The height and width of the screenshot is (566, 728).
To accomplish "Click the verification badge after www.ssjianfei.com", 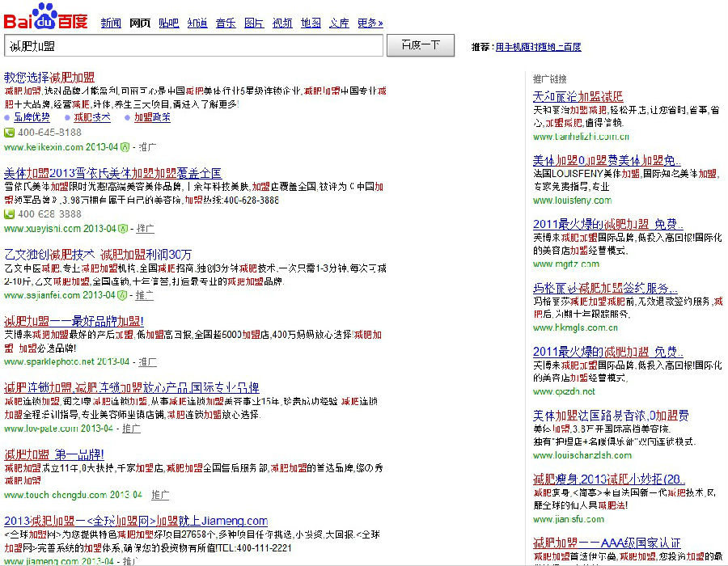I will coord(122,295).
